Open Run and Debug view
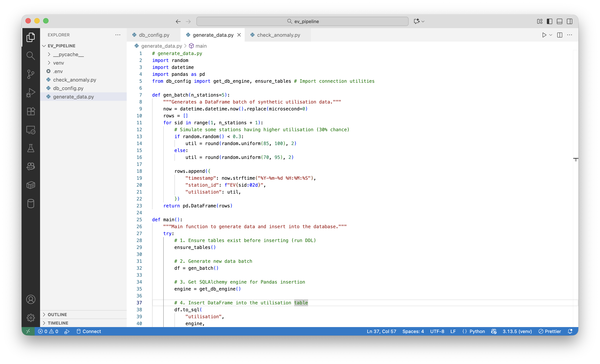Image resolution: width=600 pixels, height=364 pixels. (31, 93)
